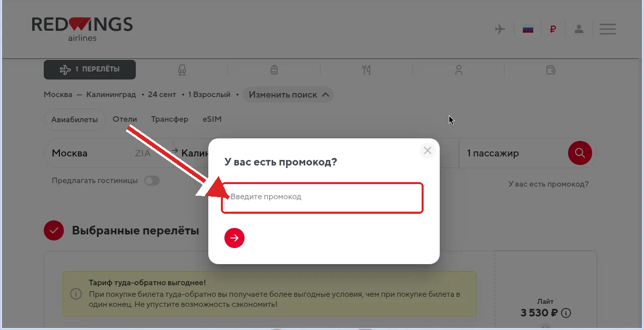Click the Введите промокод input field

[322, 198]
